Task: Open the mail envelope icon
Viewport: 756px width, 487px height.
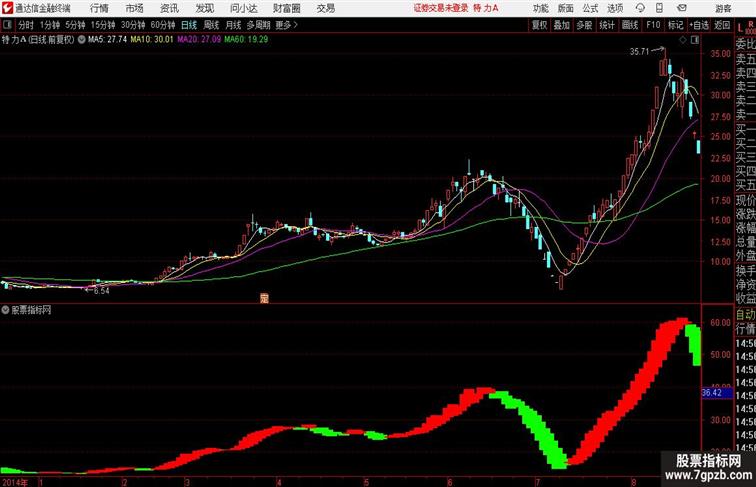Action: (682, 8)
